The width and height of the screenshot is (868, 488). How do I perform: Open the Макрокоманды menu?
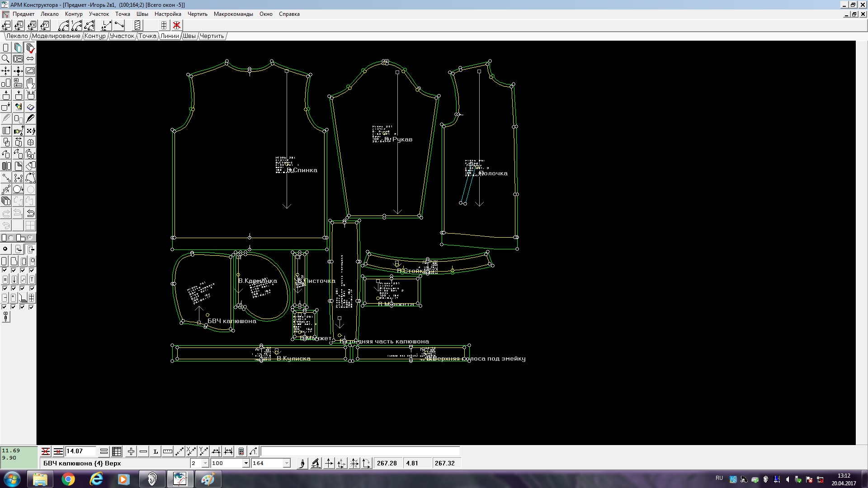coord(233,14)
